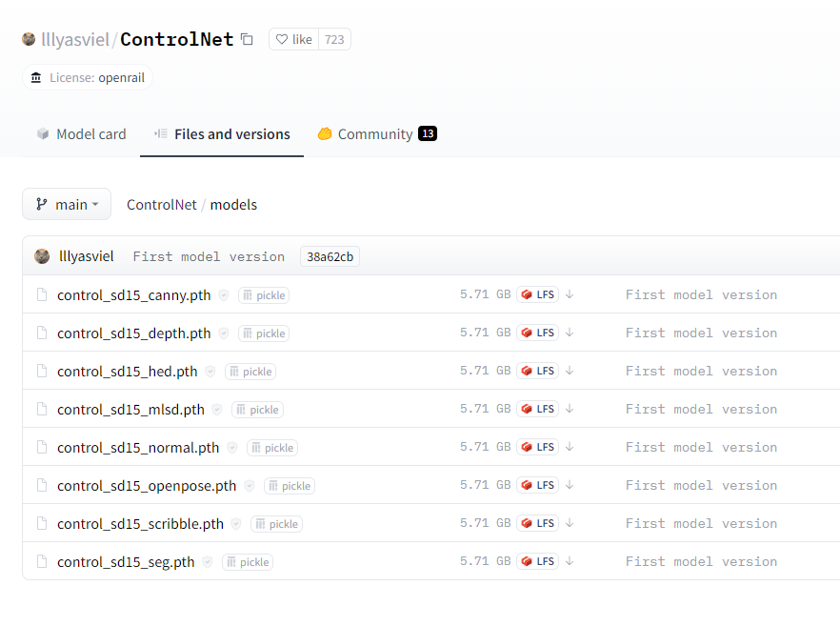The height and width of the screenshot is (626, 840).
Task: Click safety shield icon for control_sd15_depth.pth
Action: tap(224, 333)
